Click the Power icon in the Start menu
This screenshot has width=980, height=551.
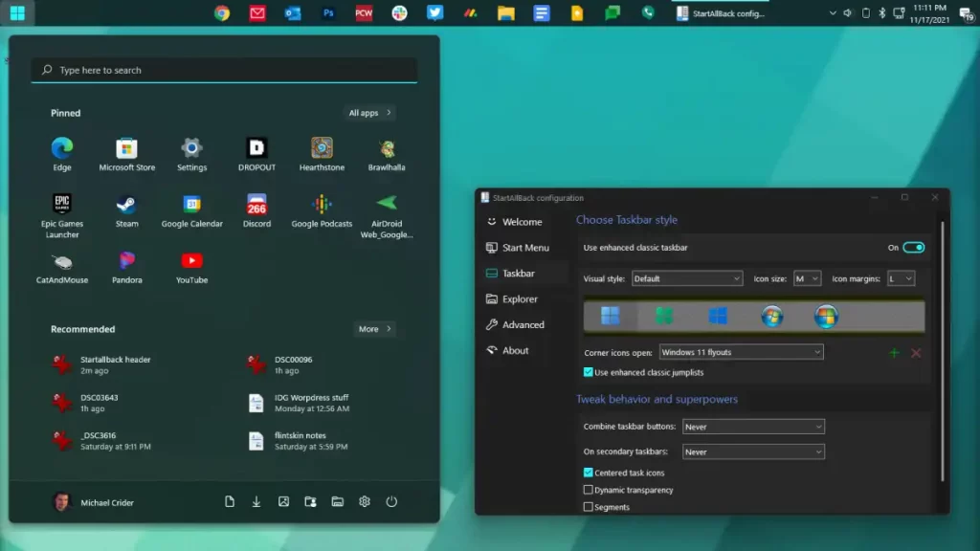click(391, 501)
